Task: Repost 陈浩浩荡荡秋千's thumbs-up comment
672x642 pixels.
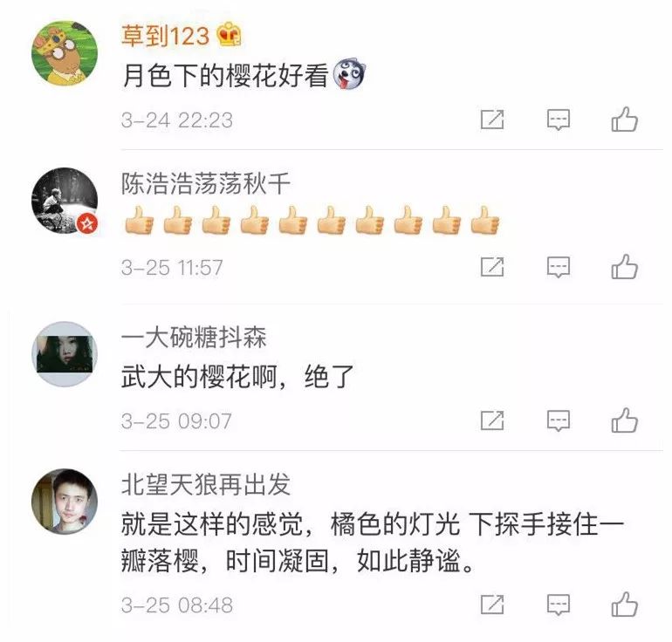Action: pyautogui.click(x=492, y=267)
